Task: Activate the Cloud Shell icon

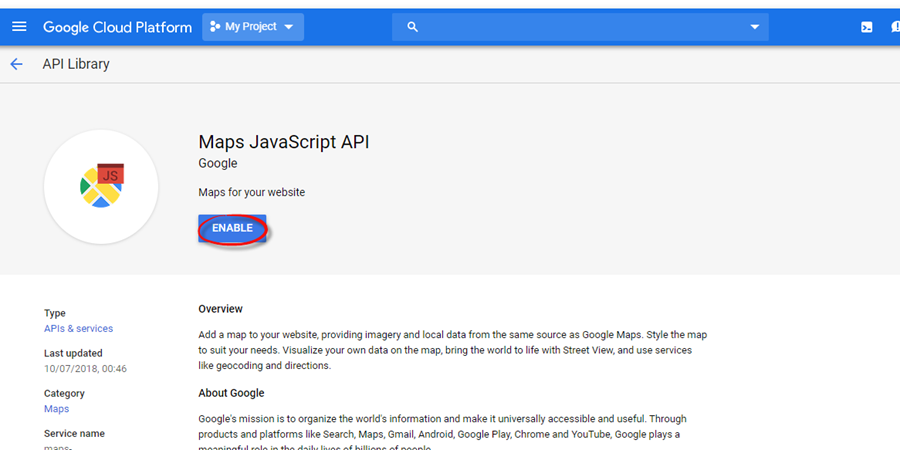Action: pyautogui.click(x=867, y=27)
